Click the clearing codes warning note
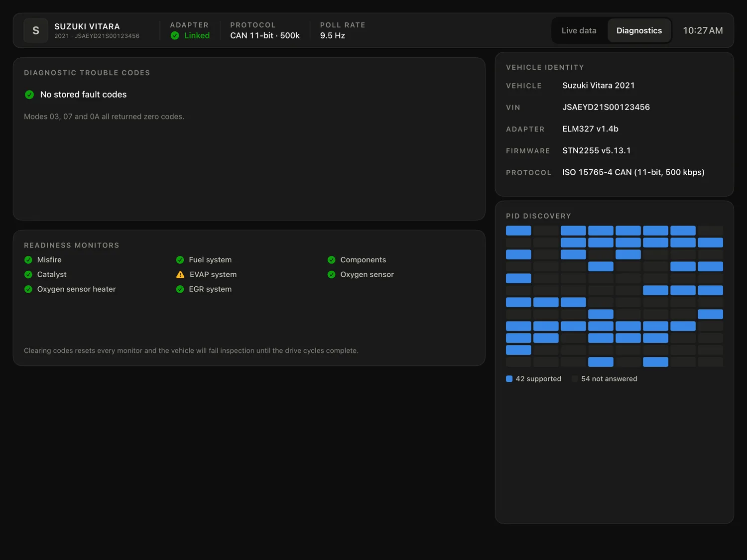 [191, 350]
